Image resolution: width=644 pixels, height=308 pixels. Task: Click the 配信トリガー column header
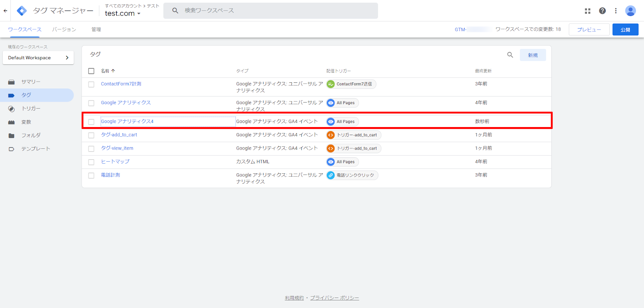click(x=339, y=71)
